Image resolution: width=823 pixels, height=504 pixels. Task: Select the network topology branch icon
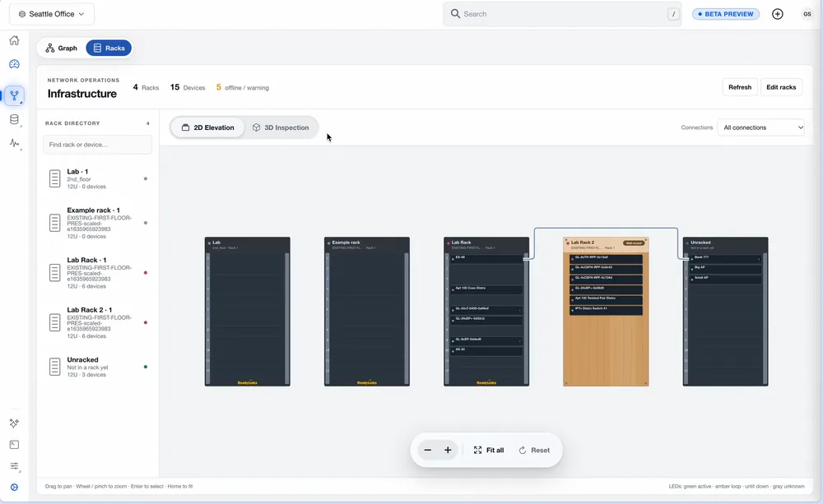click(14, 95)
